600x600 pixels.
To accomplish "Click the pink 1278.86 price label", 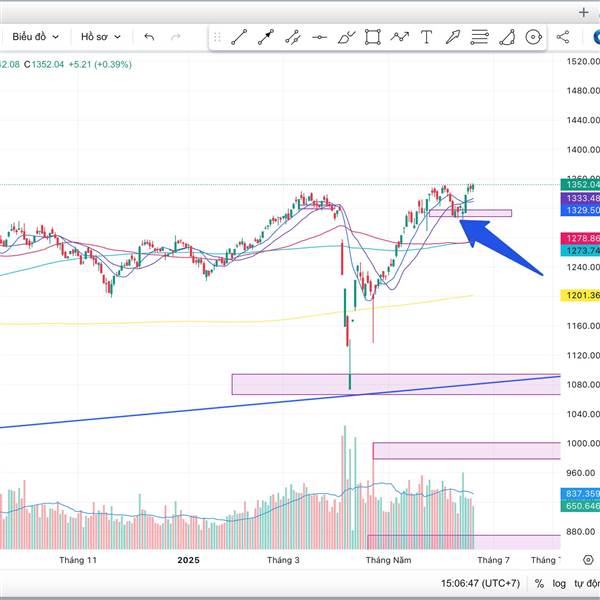I will [x=580, y=238].
